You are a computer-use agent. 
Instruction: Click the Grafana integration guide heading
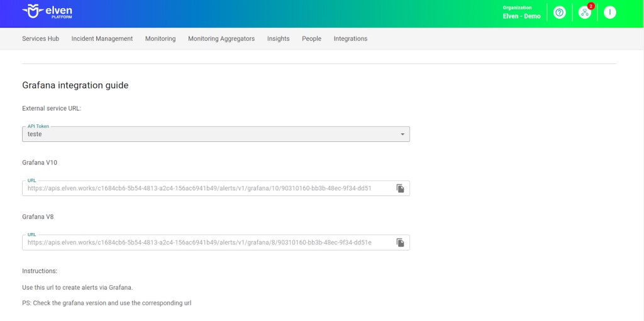tap(75, 85)
